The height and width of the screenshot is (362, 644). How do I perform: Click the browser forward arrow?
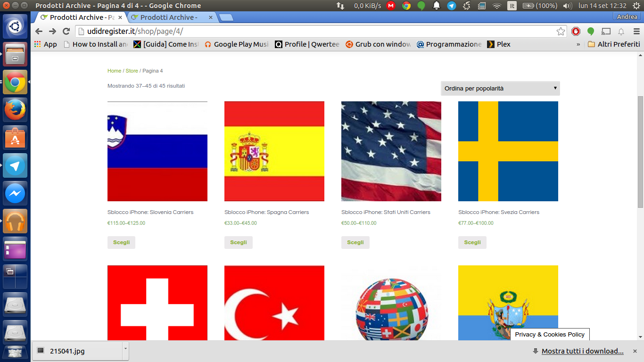pos(52,32)
